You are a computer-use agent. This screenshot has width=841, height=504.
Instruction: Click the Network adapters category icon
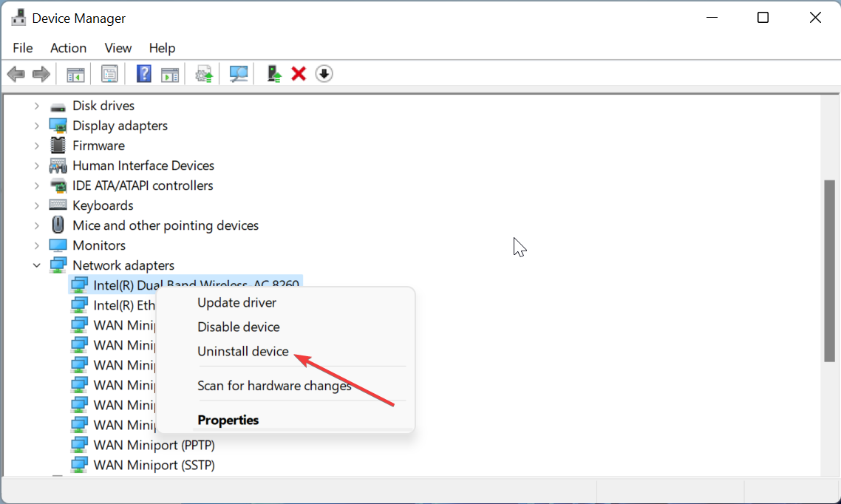click(x=58, y=265)
